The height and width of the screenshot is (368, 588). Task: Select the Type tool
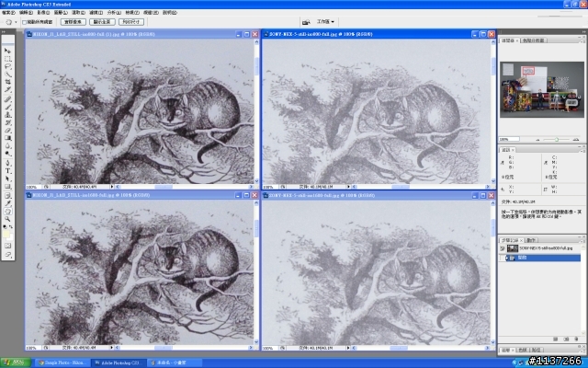tap(7, 171)
